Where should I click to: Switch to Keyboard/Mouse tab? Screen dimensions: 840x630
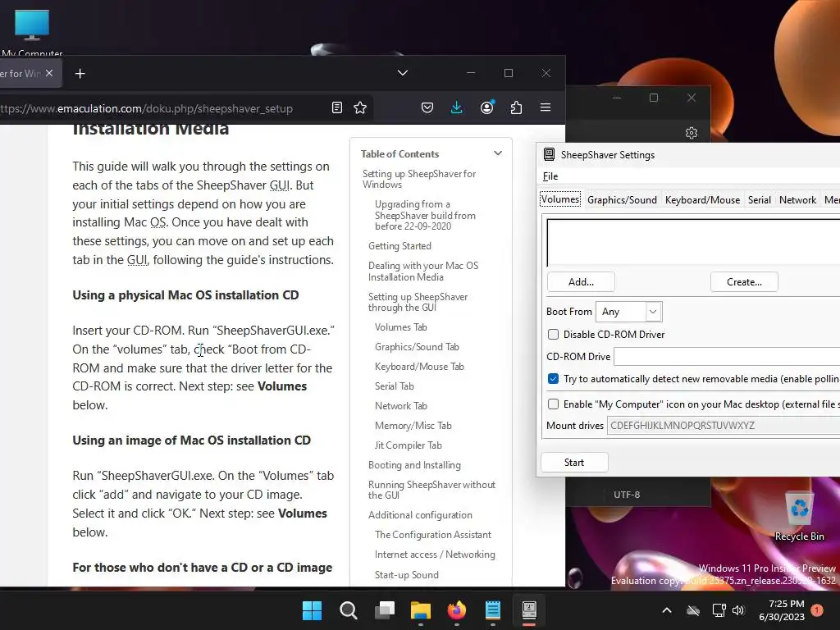coord(702,200)
